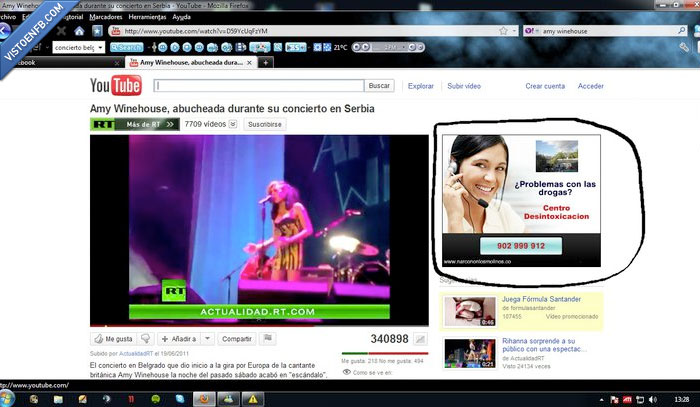
Task: Click the thumbs-down dislike icon
Action: pos(145,339)
